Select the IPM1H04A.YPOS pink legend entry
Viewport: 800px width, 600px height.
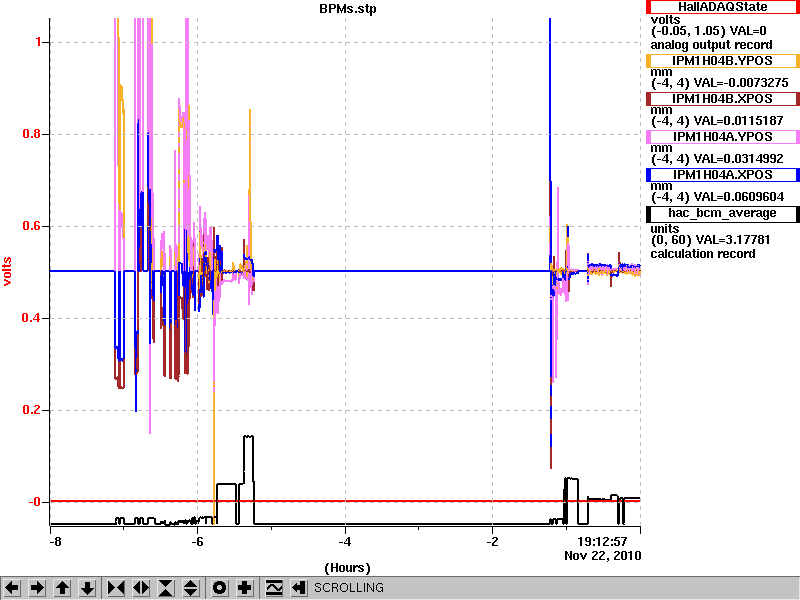tap(722, 137)
